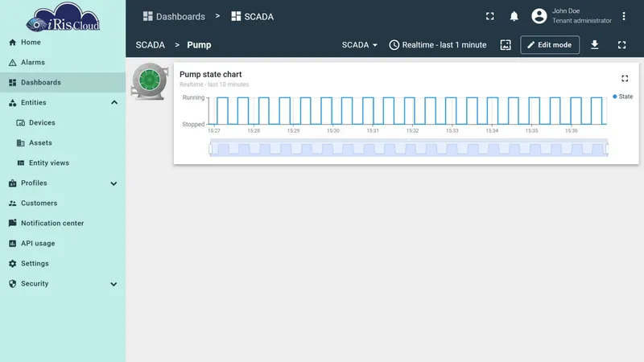
Task: Click the 15:31 time axis label
Action: [x=373, y=130]
